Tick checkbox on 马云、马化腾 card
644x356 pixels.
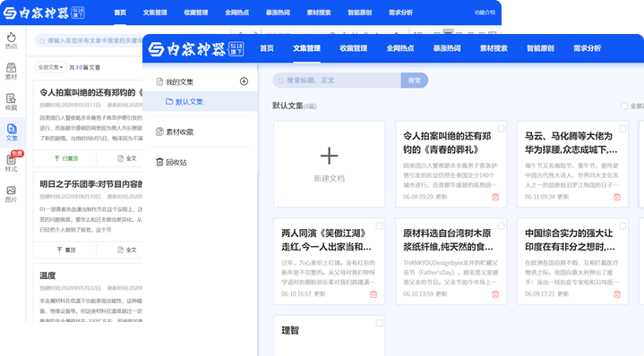click(x=623, y=129)
